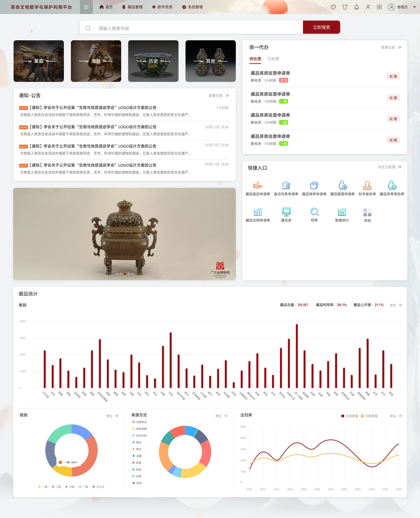420x518 pixels.
Task: Open the 藏品鉴定申请单 shortcut icon
Action: pos(258,185)
